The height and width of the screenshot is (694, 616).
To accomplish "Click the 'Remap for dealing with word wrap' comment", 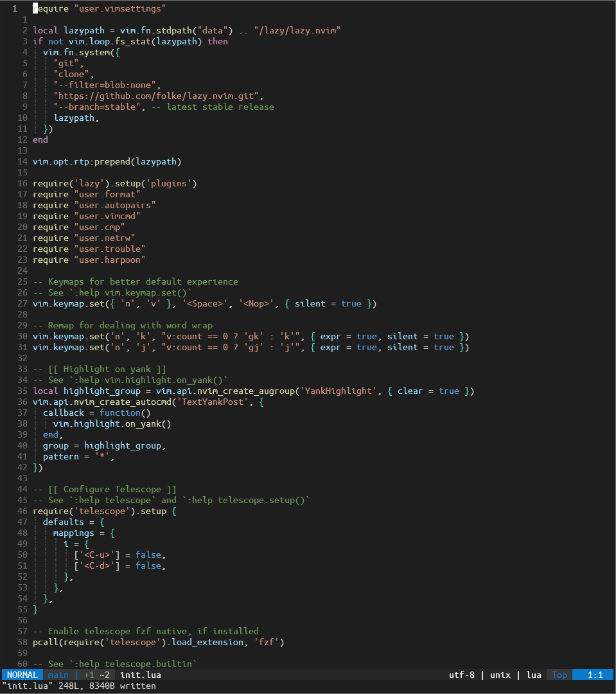I will [x=123, y=325].
